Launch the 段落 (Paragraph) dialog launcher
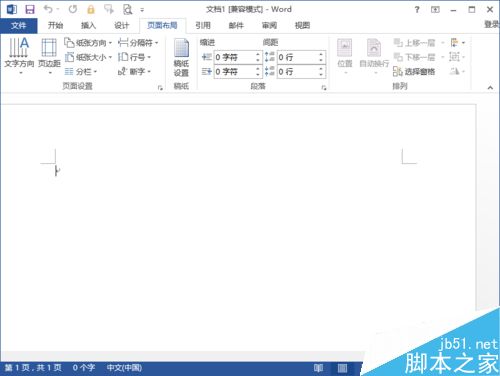 [x=324, y=88]
